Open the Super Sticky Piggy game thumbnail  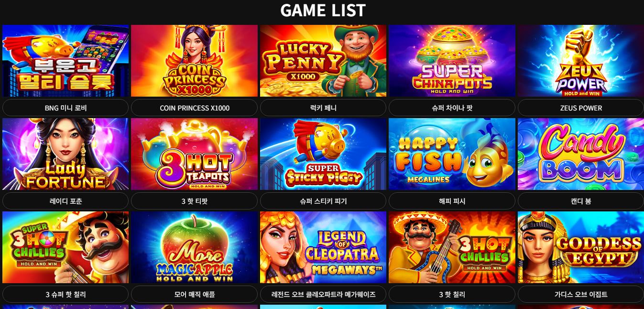(x=323, y=154)
